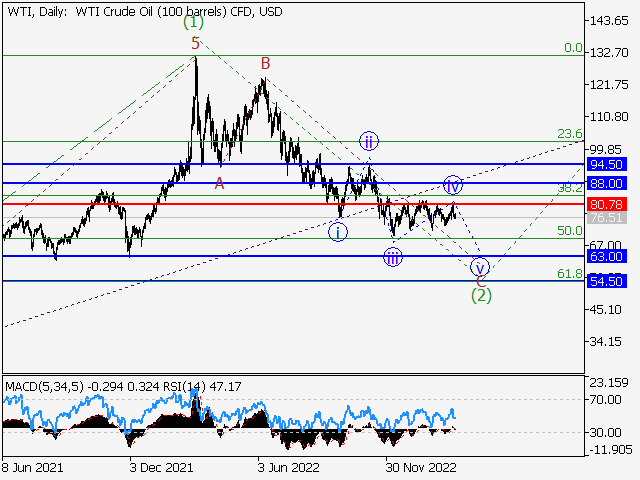Click the 121.75 price axis value
640x480 pixels.
click(609, 85)
